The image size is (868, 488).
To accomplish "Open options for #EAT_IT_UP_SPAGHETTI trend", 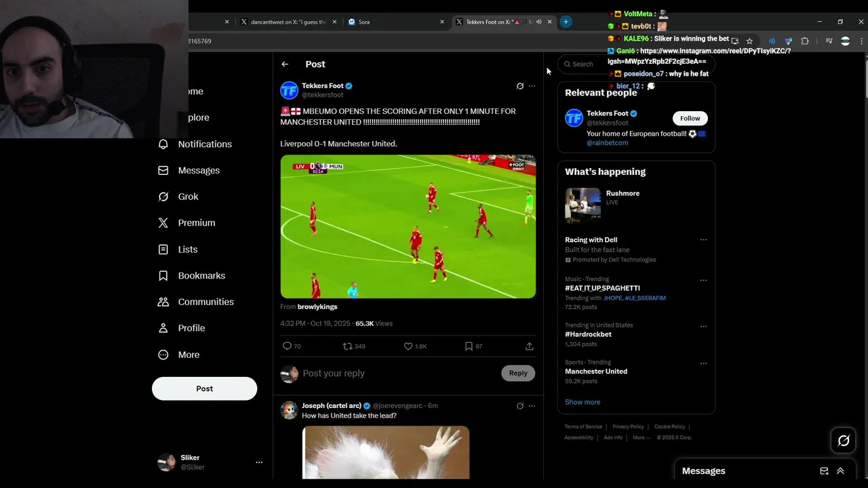I will pyautogui.click(x=703, y=280).
